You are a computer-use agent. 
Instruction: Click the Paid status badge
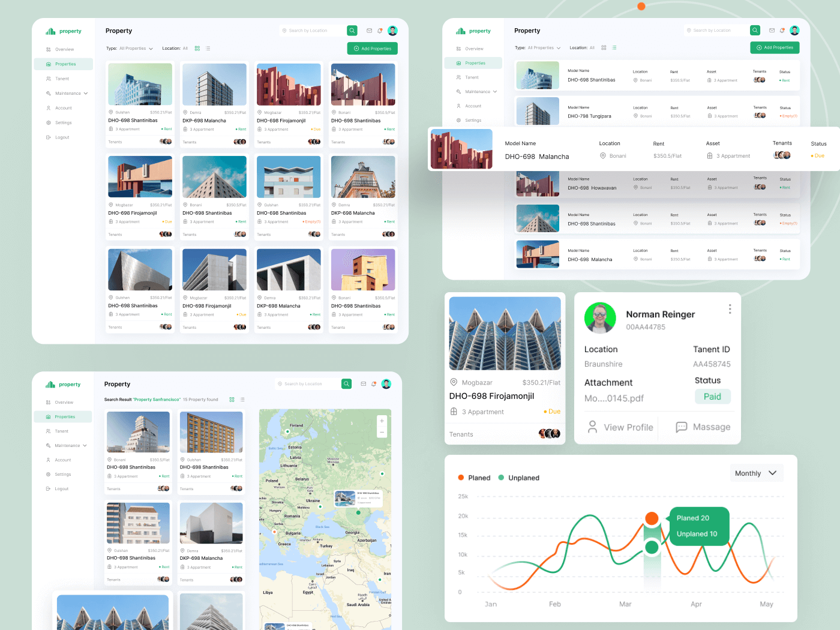pyautogui.click(x=712, y=397)
